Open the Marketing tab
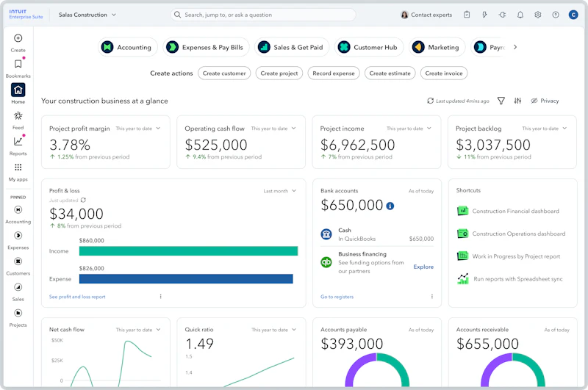Viewport: 588px width, 390px height. (437, 47)
